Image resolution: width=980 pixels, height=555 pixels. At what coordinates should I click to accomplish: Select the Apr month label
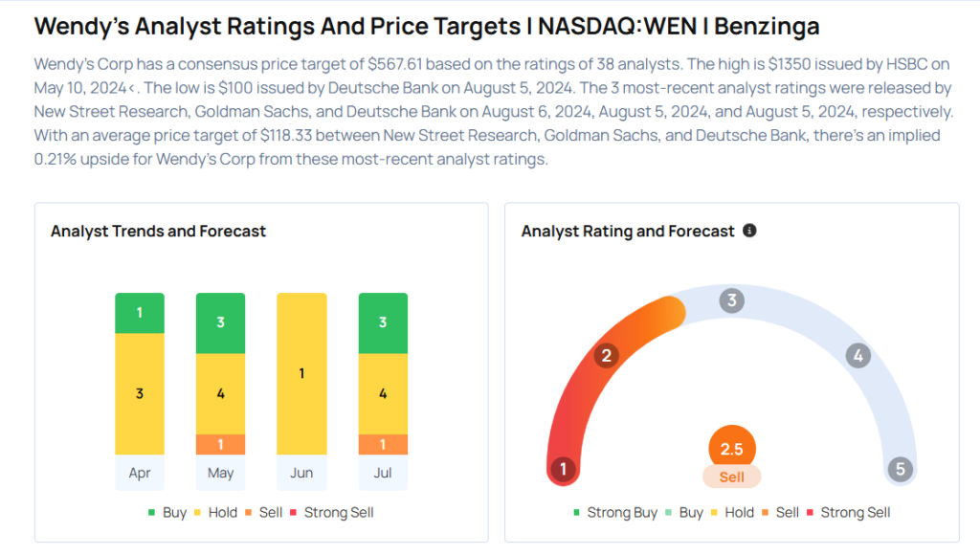(140, 473)
